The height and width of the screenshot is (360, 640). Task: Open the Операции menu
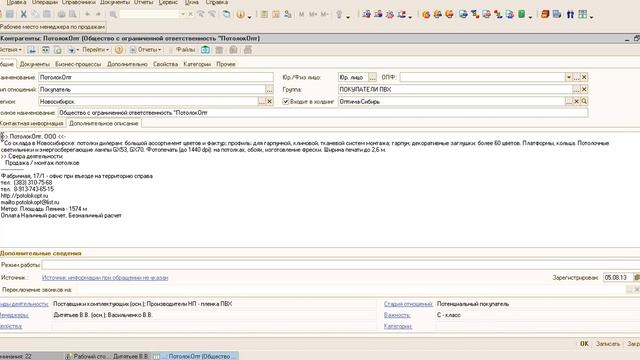(x=44, y=2)
